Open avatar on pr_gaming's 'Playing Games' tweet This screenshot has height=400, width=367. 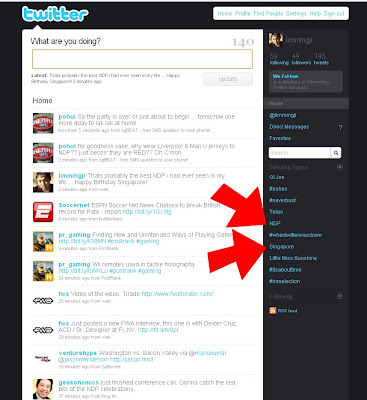click(x=43, y=241)
